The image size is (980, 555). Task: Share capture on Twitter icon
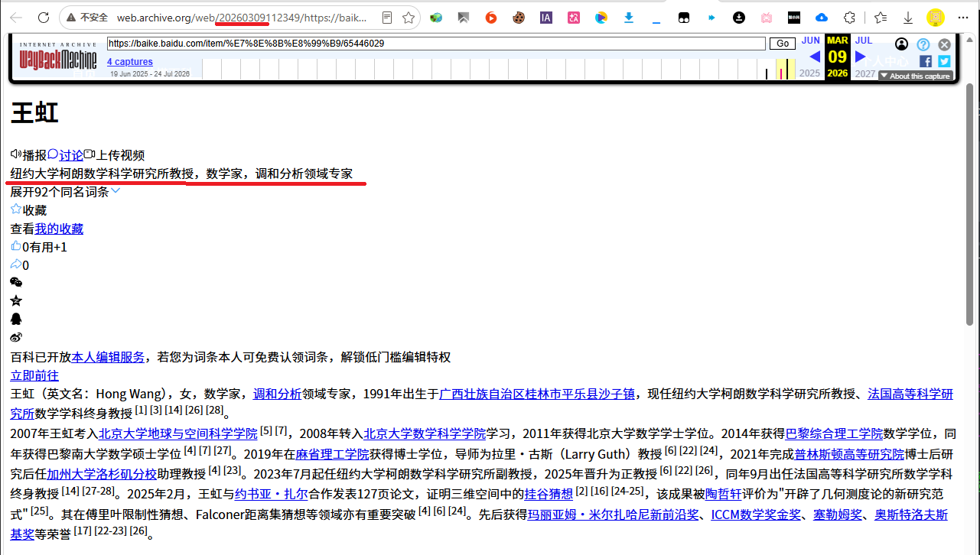point(944,61)
